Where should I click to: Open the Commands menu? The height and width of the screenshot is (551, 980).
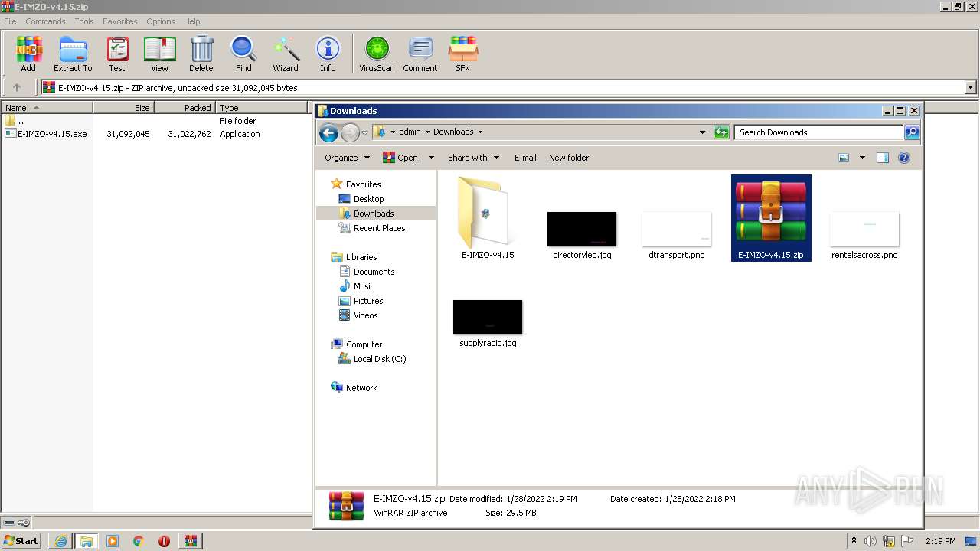[x=45, y=21]
